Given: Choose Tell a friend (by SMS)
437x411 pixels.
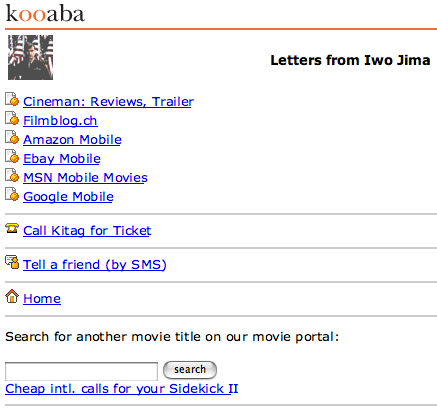Looking at the screenshot, I should point(95,264).
